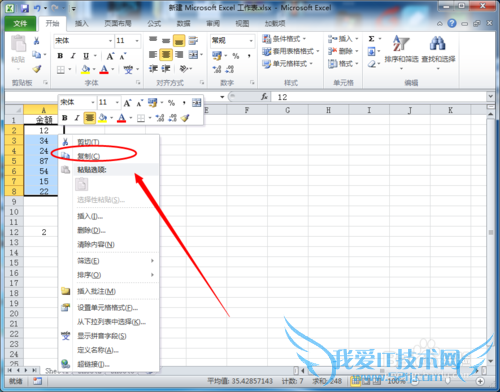
Task: Click the 删除 delete cells button in ribbon
Action: point(343,51)
